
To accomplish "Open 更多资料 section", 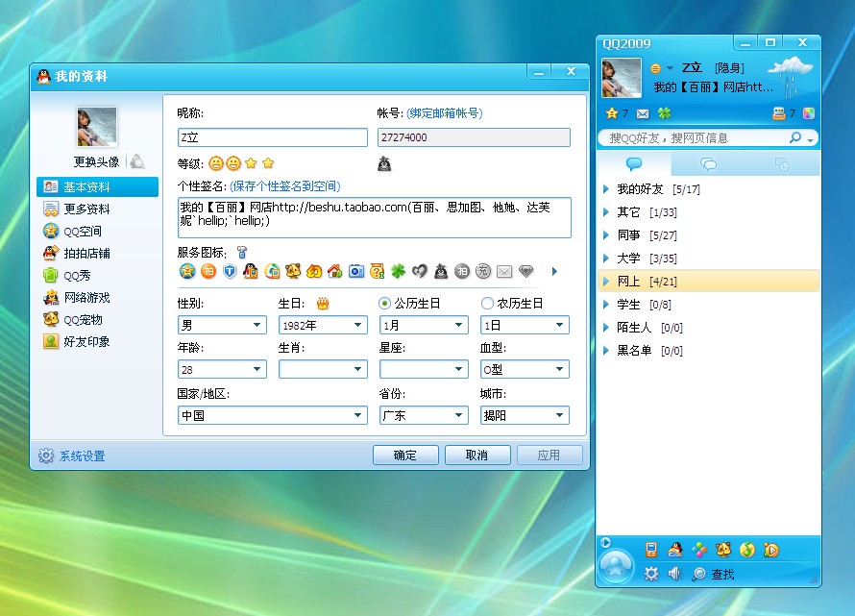I will click(x=77, y=209).
